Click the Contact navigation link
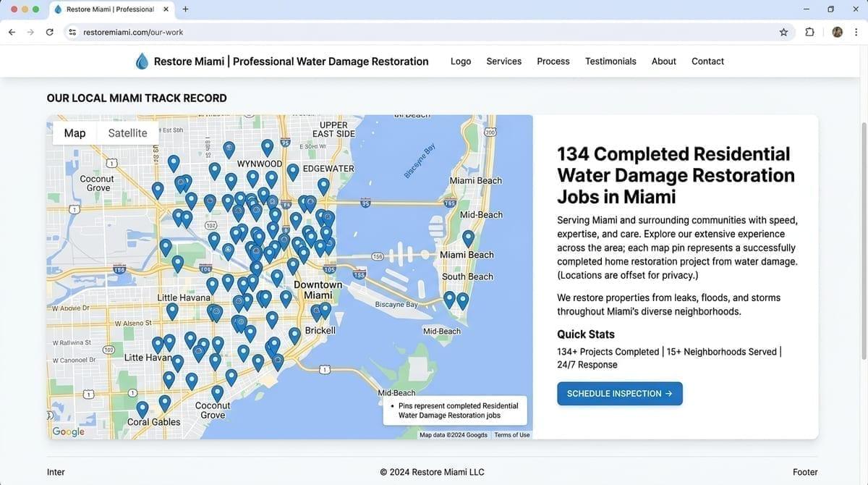Screen dimensions: 868x485 click(x=707, y=61)
